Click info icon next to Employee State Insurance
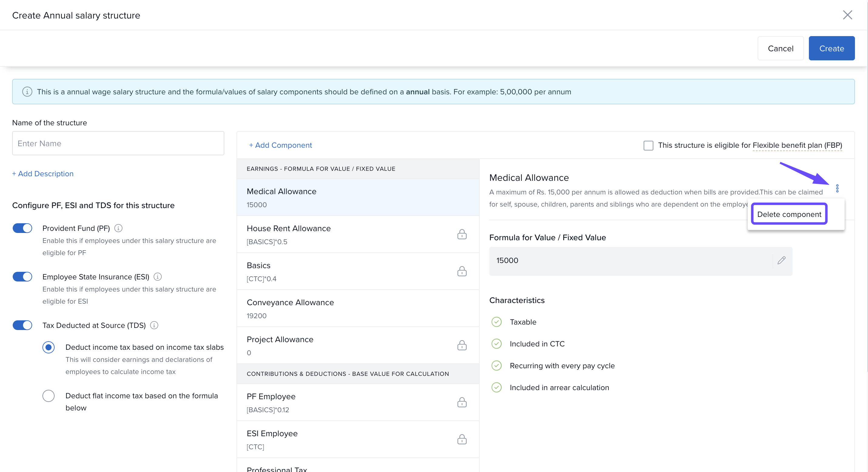Screen dimensions: 868x472 pyautogui.click(x=157, y=277)
